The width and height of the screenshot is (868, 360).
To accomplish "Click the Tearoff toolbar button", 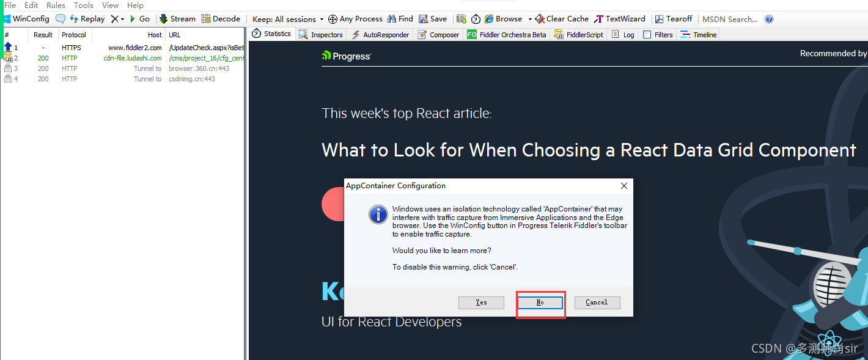I will point(674,19).
